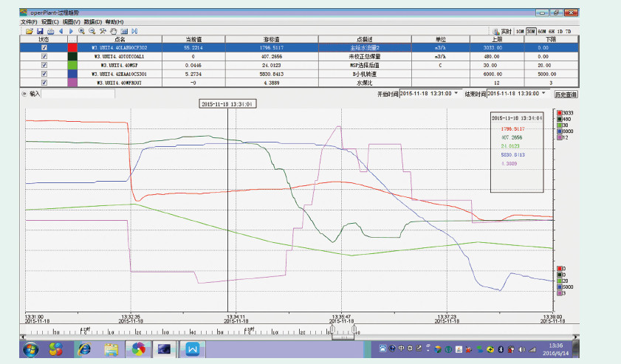Image resolution: width=621 pixels, height=364 pixels.
Task: Click the zoom out magnifier icon
Action: 92,31
